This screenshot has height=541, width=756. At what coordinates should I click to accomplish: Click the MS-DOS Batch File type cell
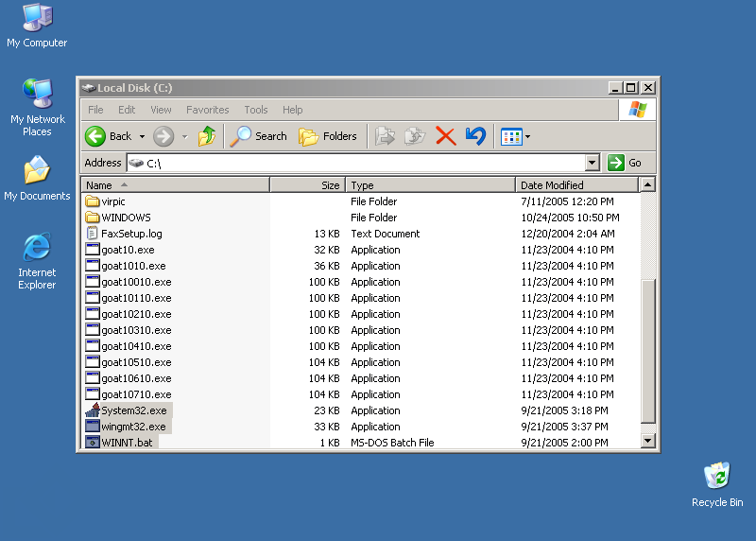click(392, 443)
